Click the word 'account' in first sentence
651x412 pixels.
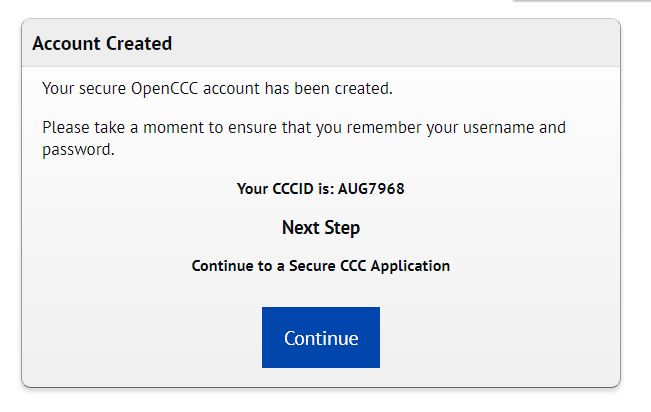click(231, 89)
